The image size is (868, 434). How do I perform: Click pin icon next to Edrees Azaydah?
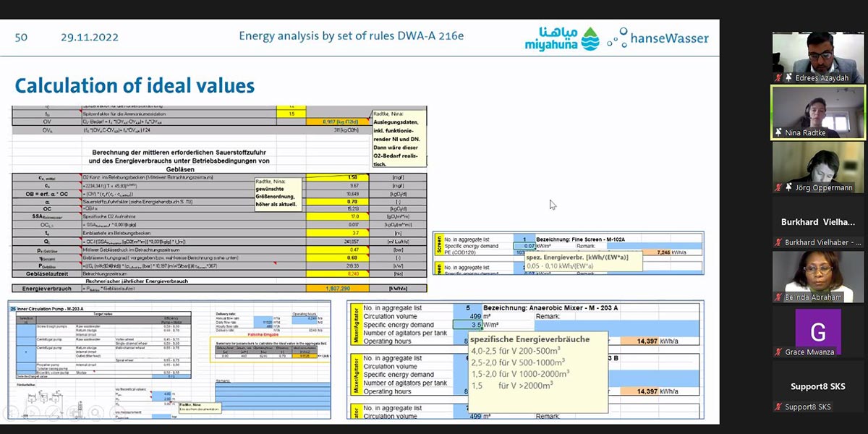(x=788, y=77)
